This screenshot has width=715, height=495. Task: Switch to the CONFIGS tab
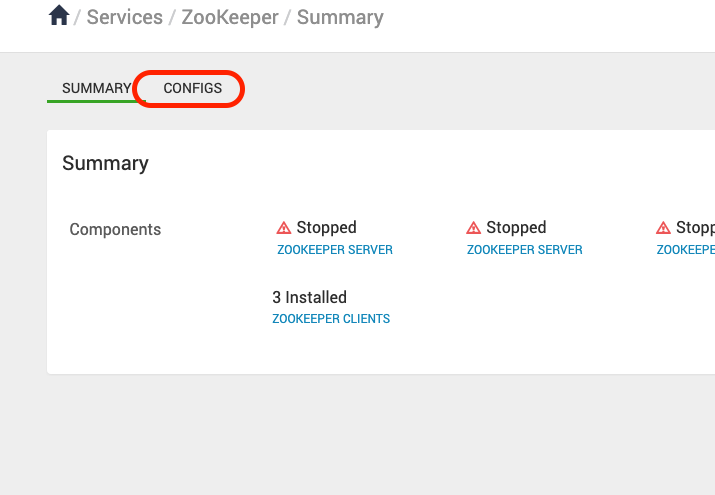[193, 89]
